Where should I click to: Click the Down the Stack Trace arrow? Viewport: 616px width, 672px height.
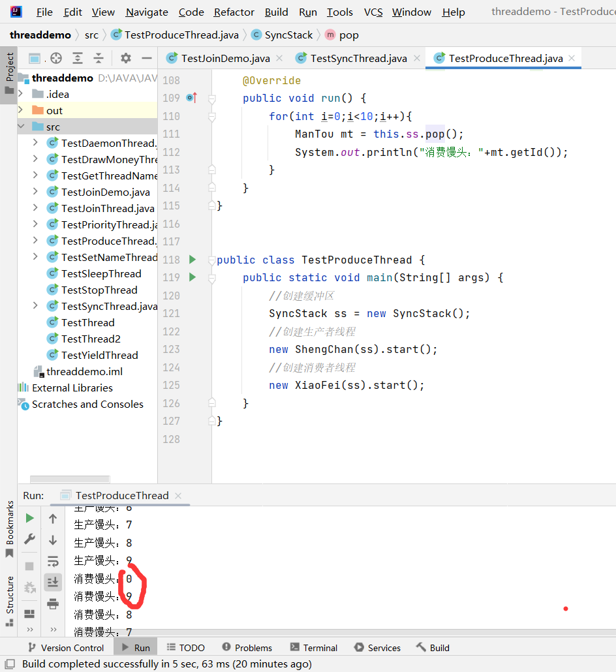click(x=53, y=540)
